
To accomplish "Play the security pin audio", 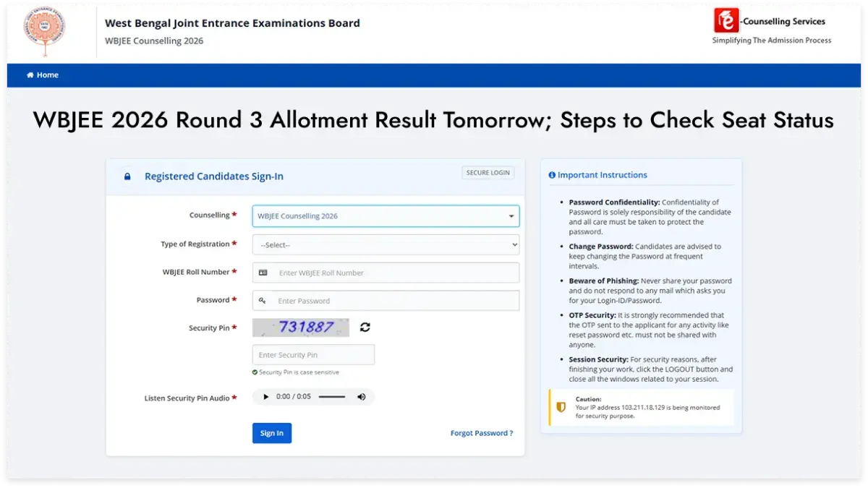I will point(265,397).
